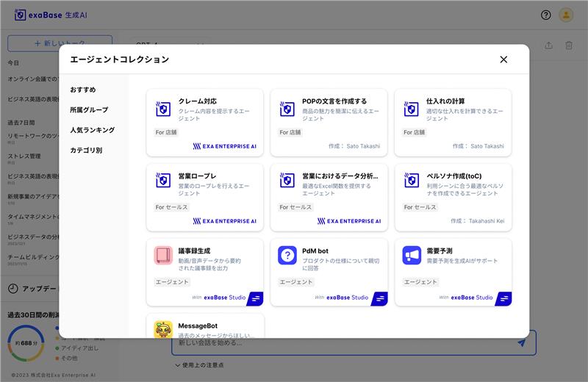Image resolution: width=588 pixels, height=382 pixels.
Task: Switch to the カテゴリ別 tab
Action: 86,151
